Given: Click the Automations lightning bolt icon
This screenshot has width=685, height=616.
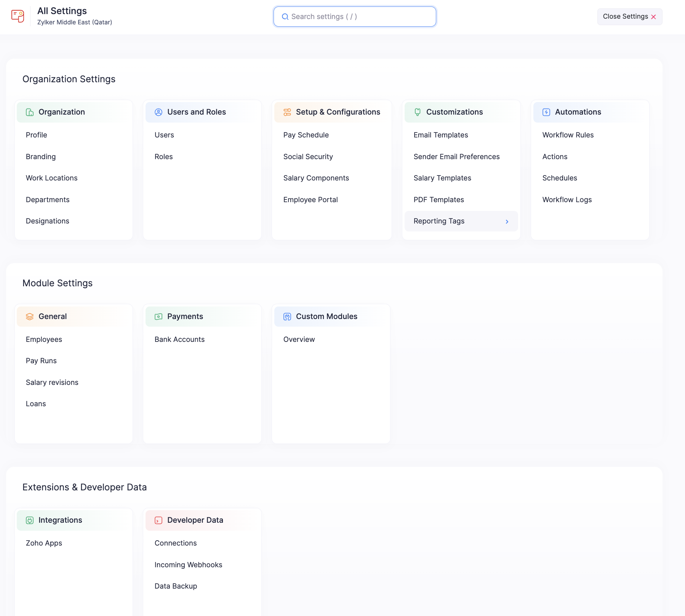Looking at the screenshot, I should (x=546, y=112).
